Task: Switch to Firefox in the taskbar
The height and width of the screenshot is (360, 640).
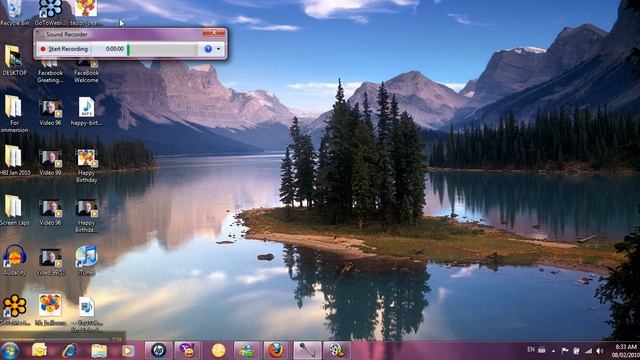Action: click(276, 350)
